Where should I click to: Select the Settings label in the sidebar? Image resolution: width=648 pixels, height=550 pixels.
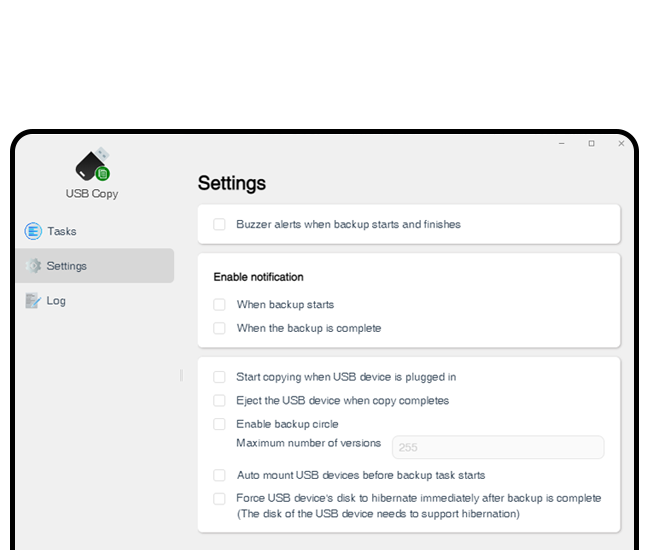(67, 266)
